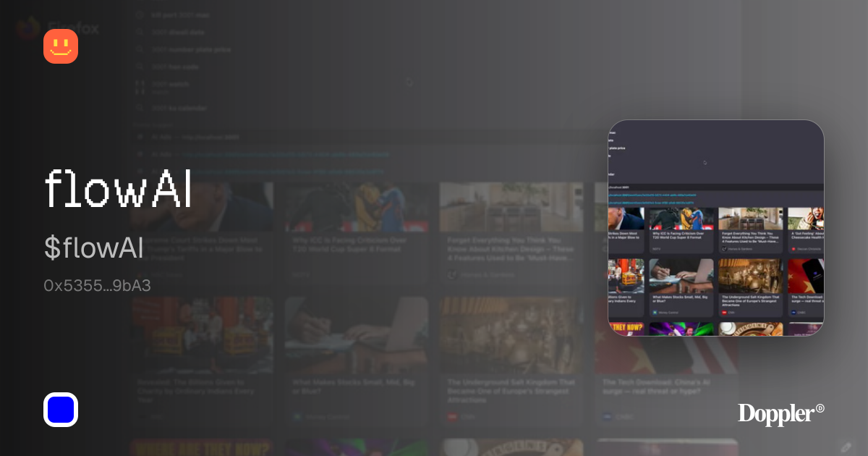The image size is (868, 456).
Task: Open the blurred background Forget Everything kitchen card
Action: (511, 232)
